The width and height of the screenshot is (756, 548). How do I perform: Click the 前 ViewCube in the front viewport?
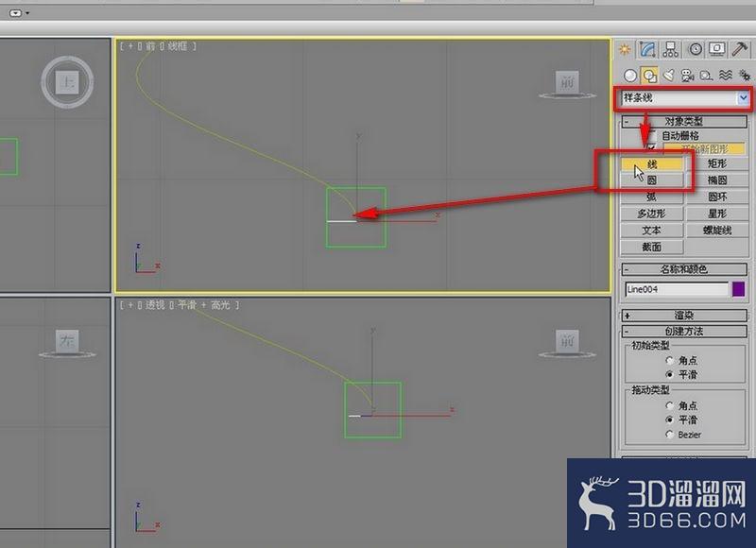(567, 83)
